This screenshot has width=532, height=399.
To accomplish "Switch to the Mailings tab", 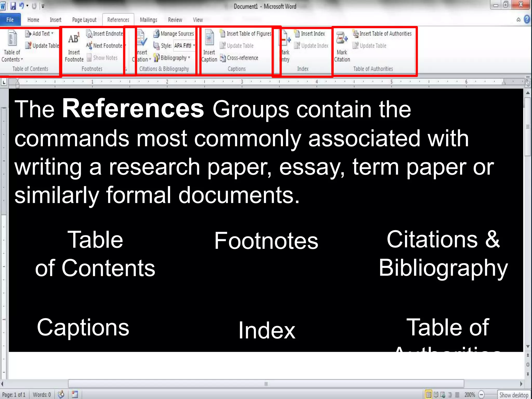I will click(x=149, y=20).
